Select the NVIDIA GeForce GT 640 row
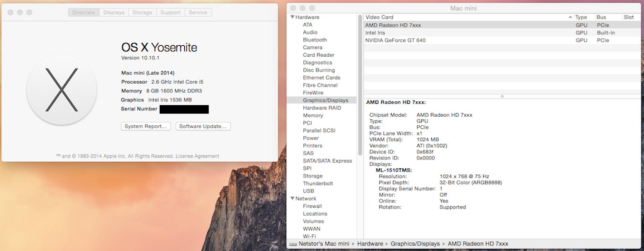This screenshot has height=251, width=644. (502, 40)
